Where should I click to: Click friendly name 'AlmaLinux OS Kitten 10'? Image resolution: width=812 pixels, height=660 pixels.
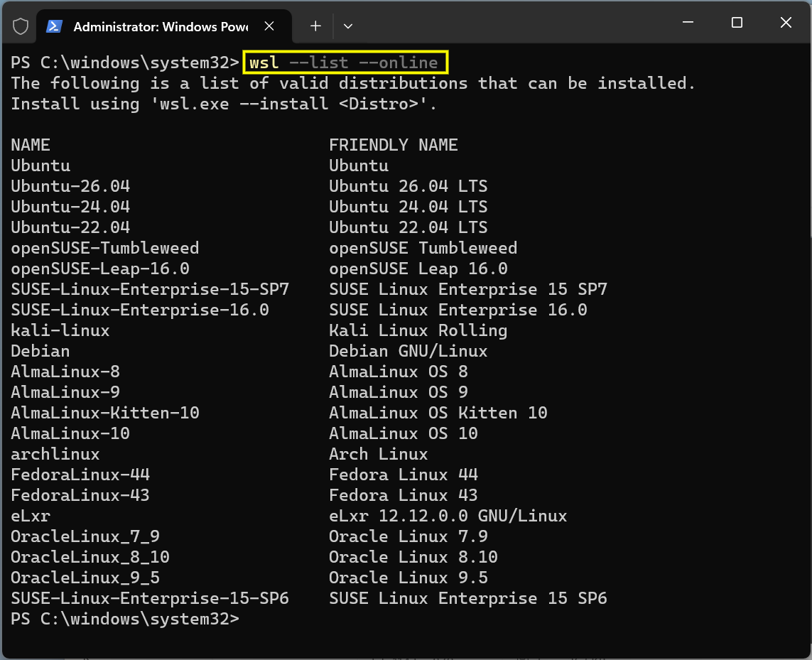pos(438,413)
